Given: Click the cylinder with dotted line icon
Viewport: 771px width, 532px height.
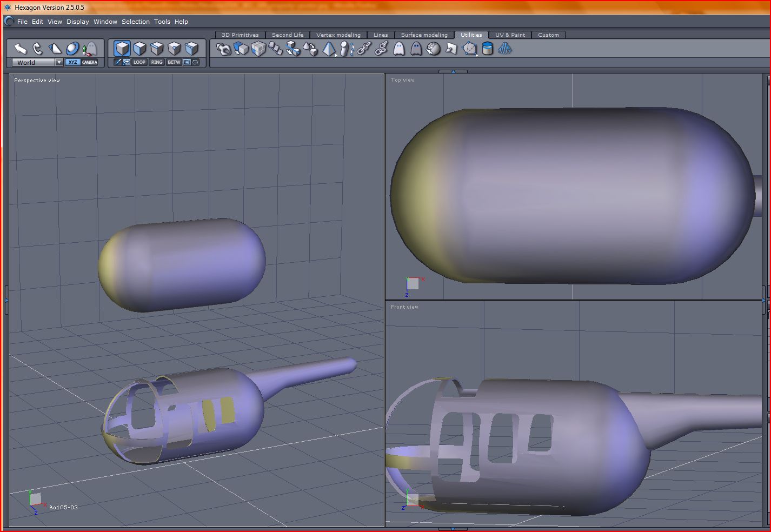Looking at the screenshot, I should (347, 49).
